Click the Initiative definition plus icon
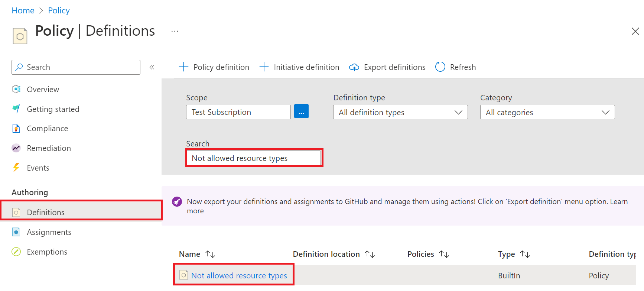The height and width of the screenshot is (291, 644). click(264, 67)
